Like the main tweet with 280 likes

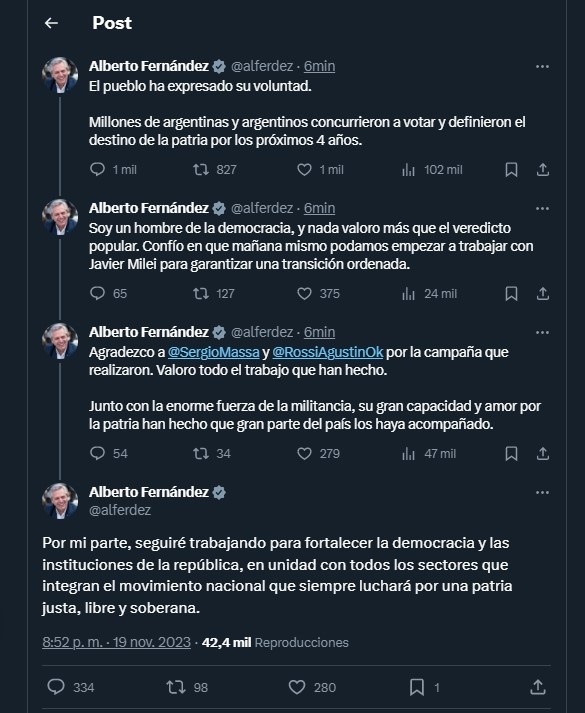(297, 687)
